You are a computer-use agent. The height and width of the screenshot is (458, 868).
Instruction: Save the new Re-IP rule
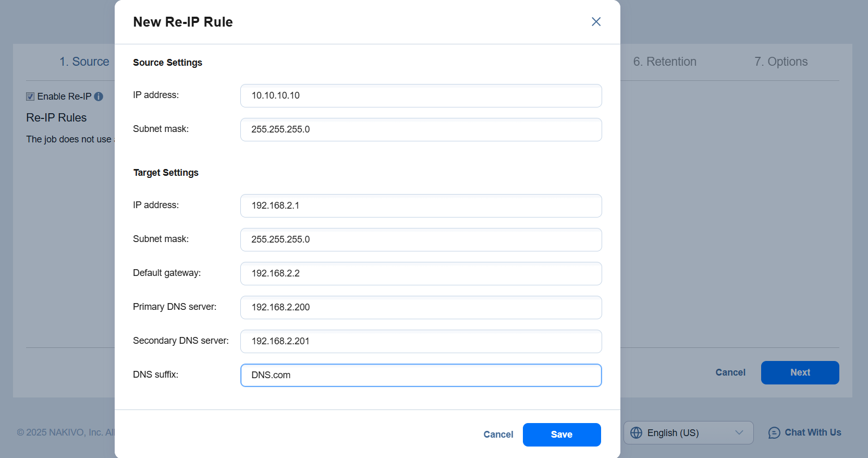(561, 435)
